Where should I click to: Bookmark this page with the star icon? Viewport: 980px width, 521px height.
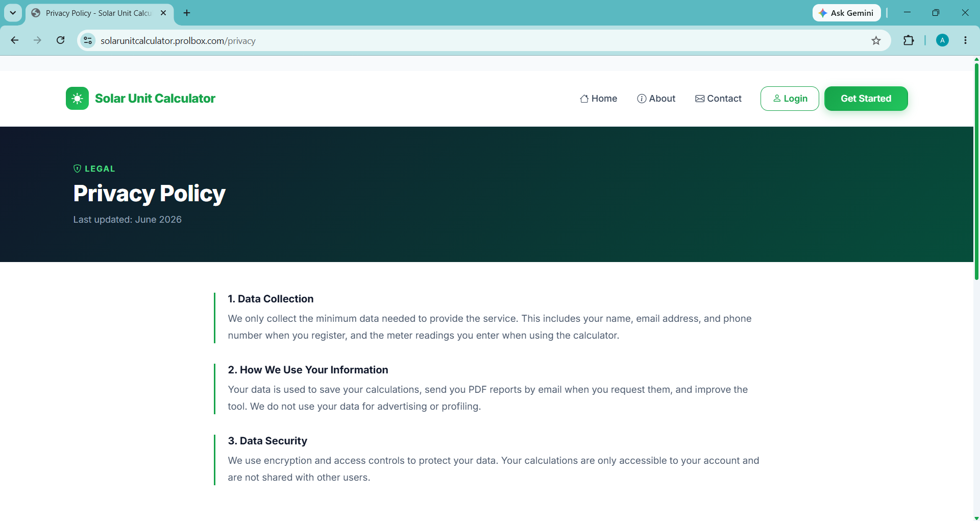(876, 40)
